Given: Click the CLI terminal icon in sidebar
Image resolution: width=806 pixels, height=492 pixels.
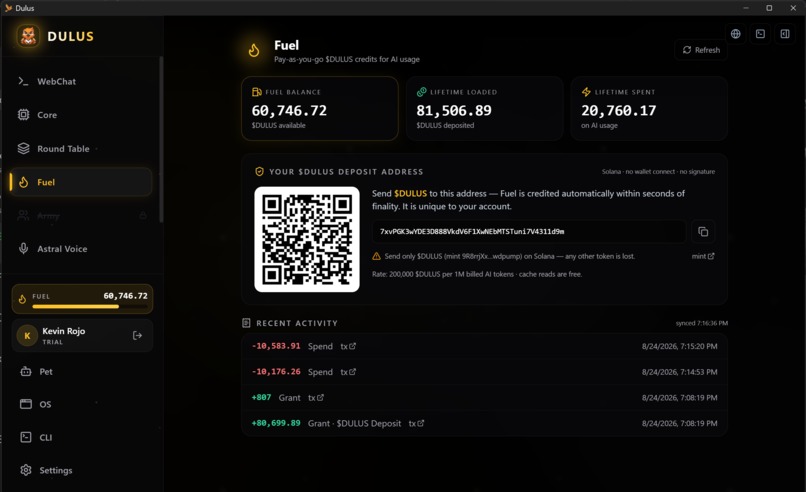Looking at the screenshot, I should click(26, 437).
